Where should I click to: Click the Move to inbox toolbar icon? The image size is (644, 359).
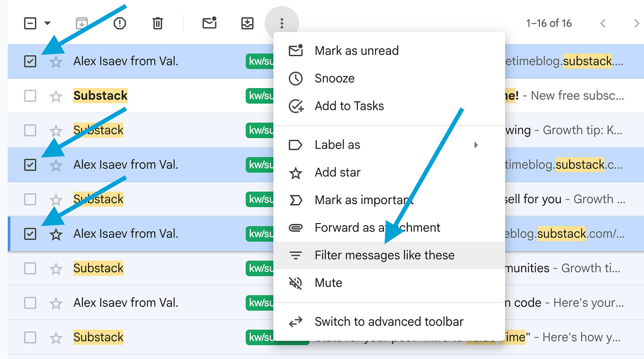click(x=247, y=23)
